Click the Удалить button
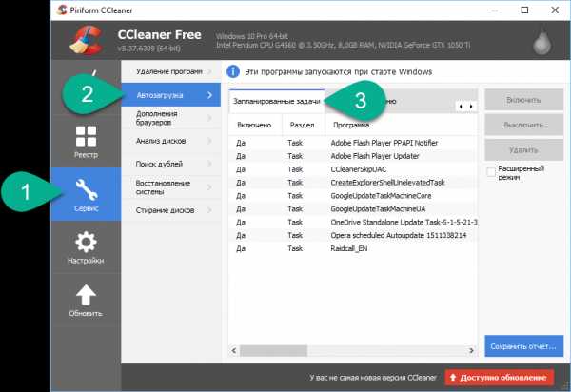 (x=523, y=149)
